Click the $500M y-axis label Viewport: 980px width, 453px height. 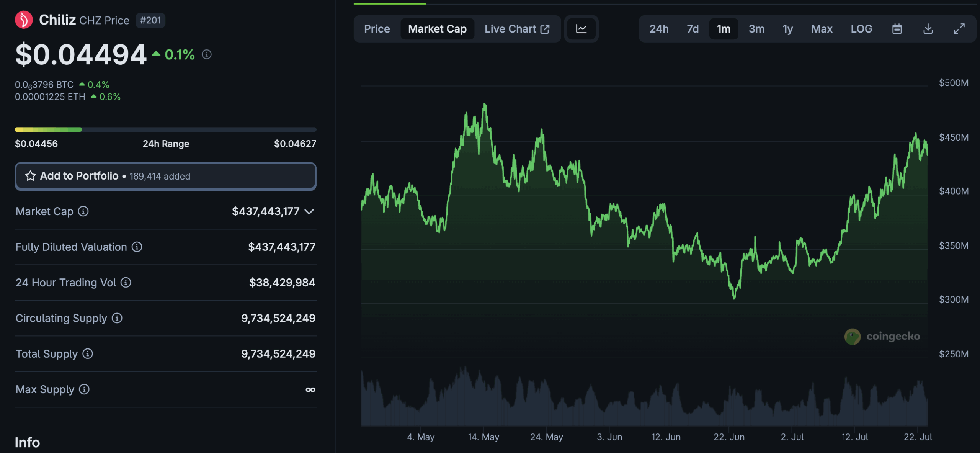point(954,83)
